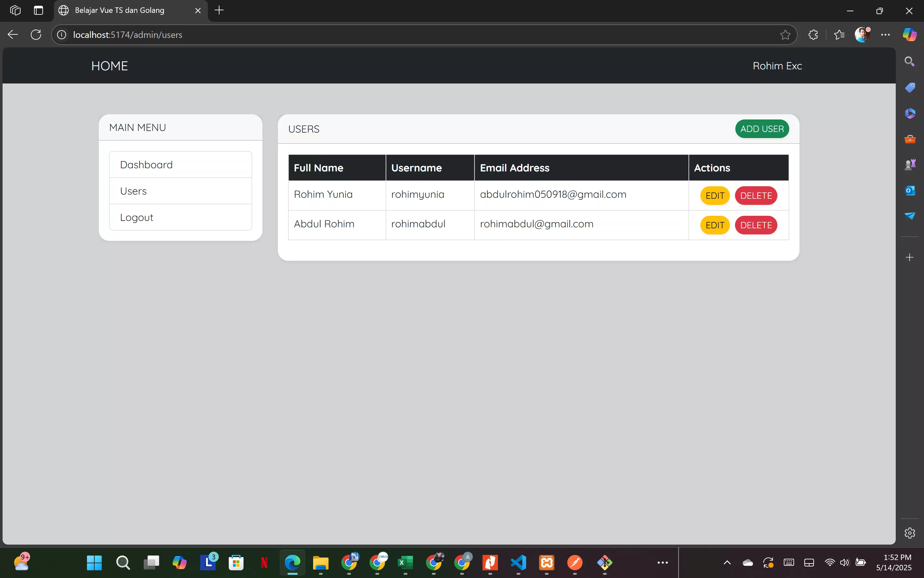View site information icon in address bar
The width and height of the screenshot is (924, 578).
click(62, 35)
